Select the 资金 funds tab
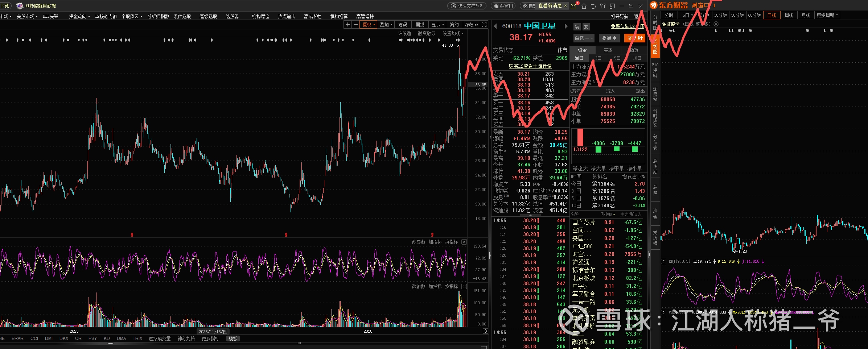 (582, 50)
